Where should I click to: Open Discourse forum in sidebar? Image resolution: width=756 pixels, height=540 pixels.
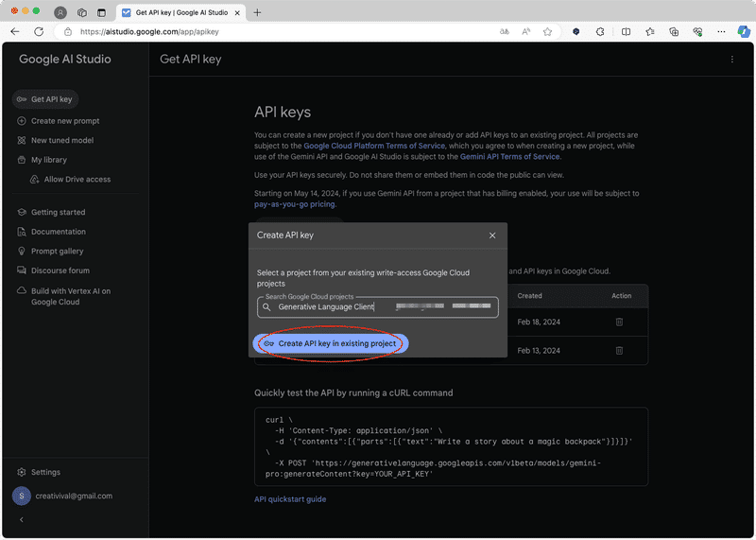pyautogui.click(x=53, y=270)
